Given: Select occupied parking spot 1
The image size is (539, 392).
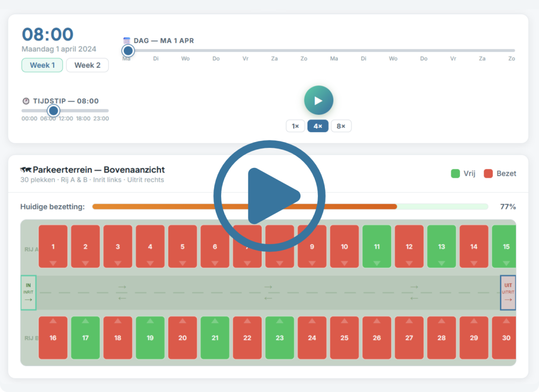Looking at the screenshot, I should (x=53, y=246).
